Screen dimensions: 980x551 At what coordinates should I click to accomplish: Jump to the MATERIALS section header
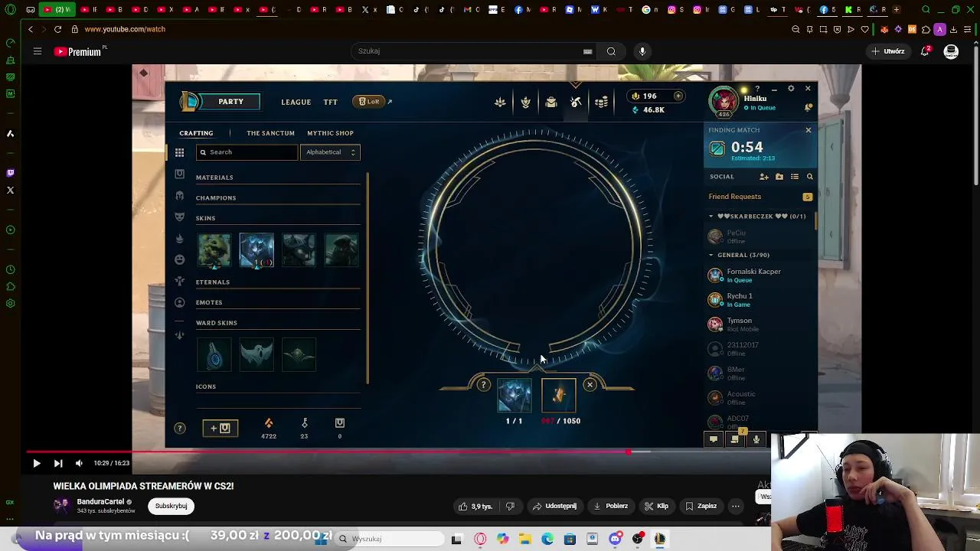[214, 178]
